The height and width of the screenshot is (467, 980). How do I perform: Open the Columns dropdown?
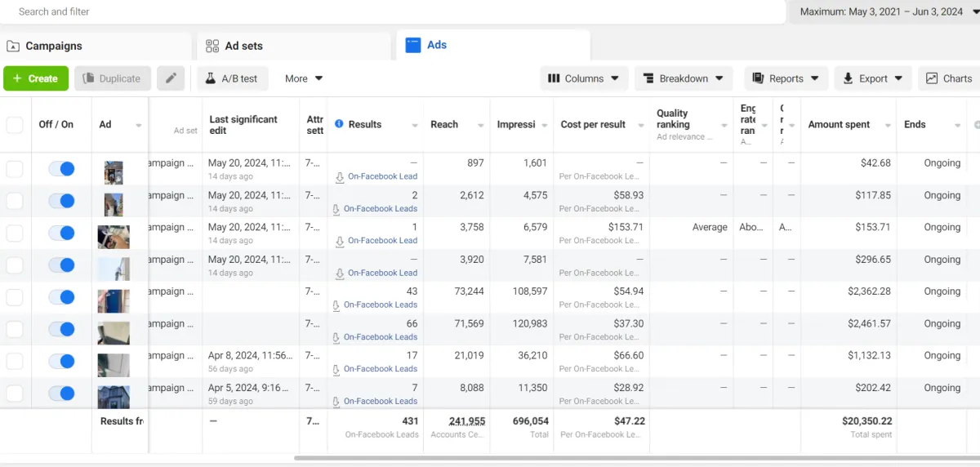tap(584, 78)
